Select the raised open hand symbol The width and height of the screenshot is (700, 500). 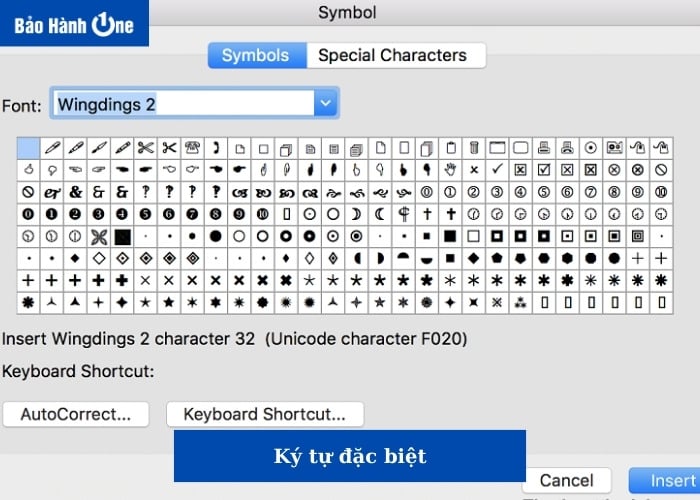pyautogui.click(x=450, y=169)
